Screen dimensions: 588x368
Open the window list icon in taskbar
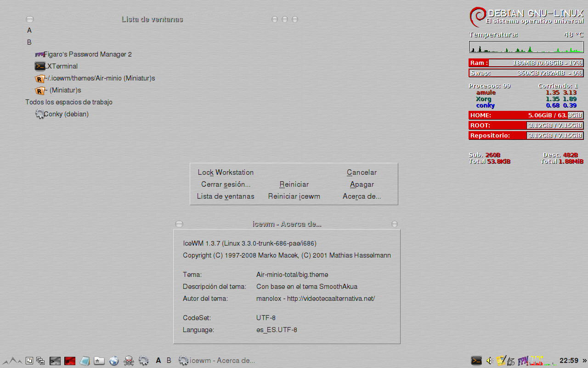(x=41, y=361)
